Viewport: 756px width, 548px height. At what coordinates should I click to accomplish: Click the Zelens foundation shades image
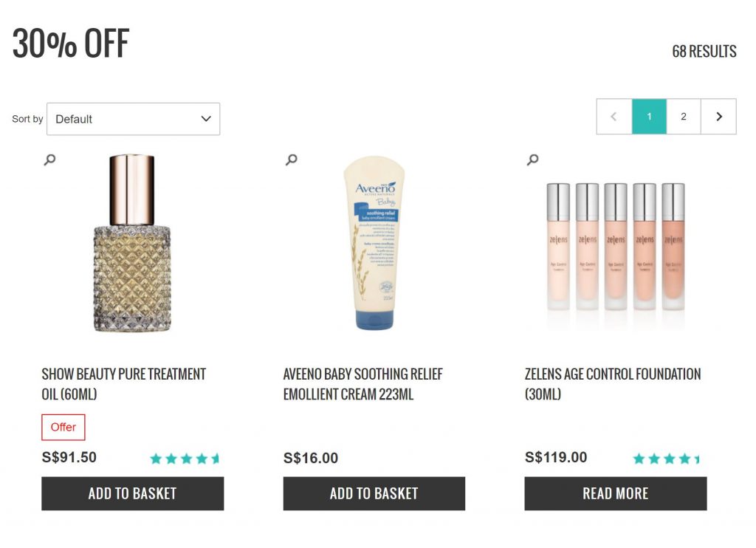coord(615,247)
